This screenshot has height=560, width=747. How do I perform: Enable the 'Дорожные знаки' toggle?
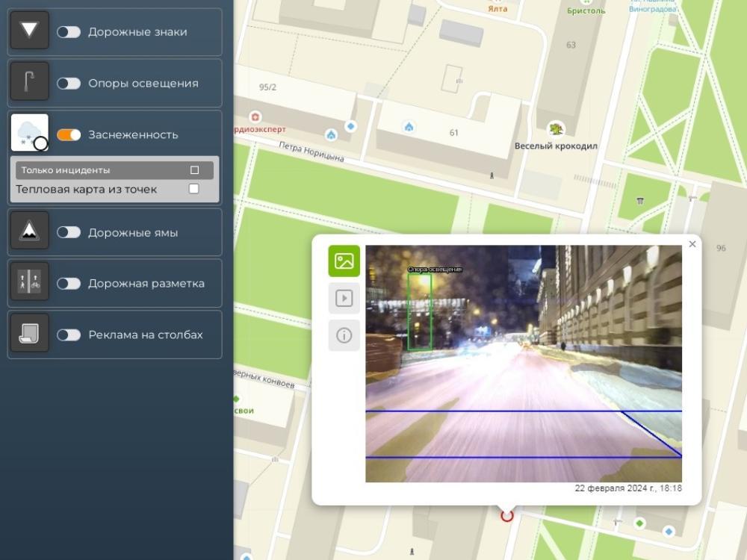pos(69,32)
